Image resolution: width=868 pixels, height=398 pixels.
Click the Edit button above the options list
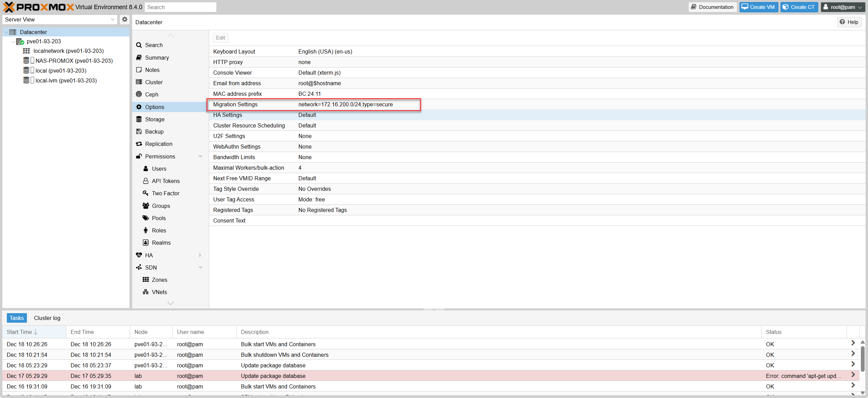coord(220,37)
